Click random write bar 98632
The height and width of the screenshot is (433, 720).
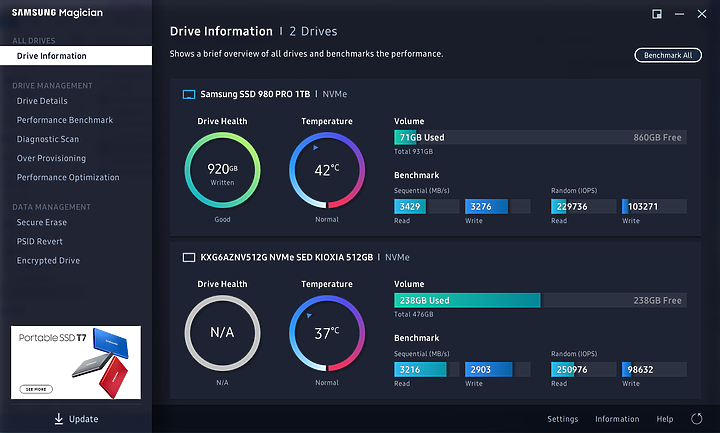pos(654,370)
